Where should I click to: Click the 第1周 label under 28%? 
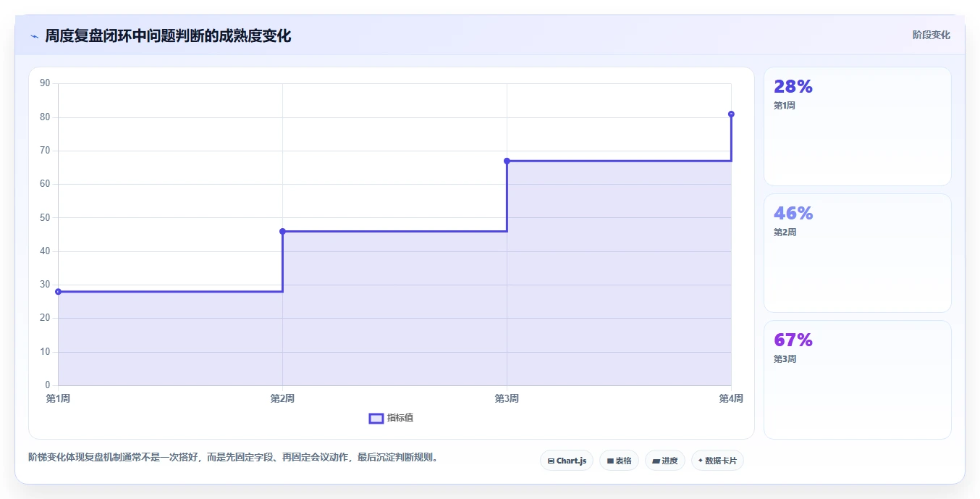click(785, 106)
